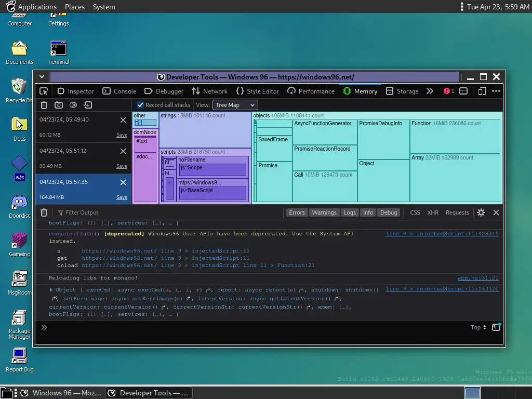Expand the Object log entry triangle
This screenshot has width=532, height=399.
tap(51, 290)
